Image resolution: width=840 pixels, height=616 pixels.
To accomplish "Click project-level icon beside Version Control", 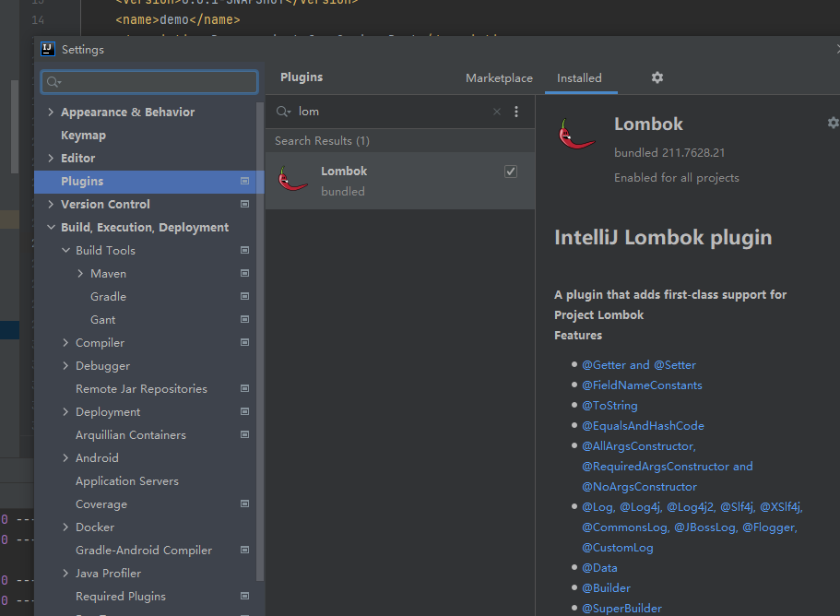I will tap(245, 204).
